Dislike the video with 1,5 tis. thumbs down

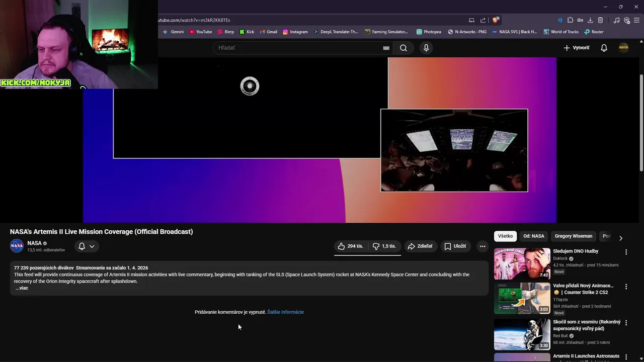pyautogui.click(x=384, y=246)
